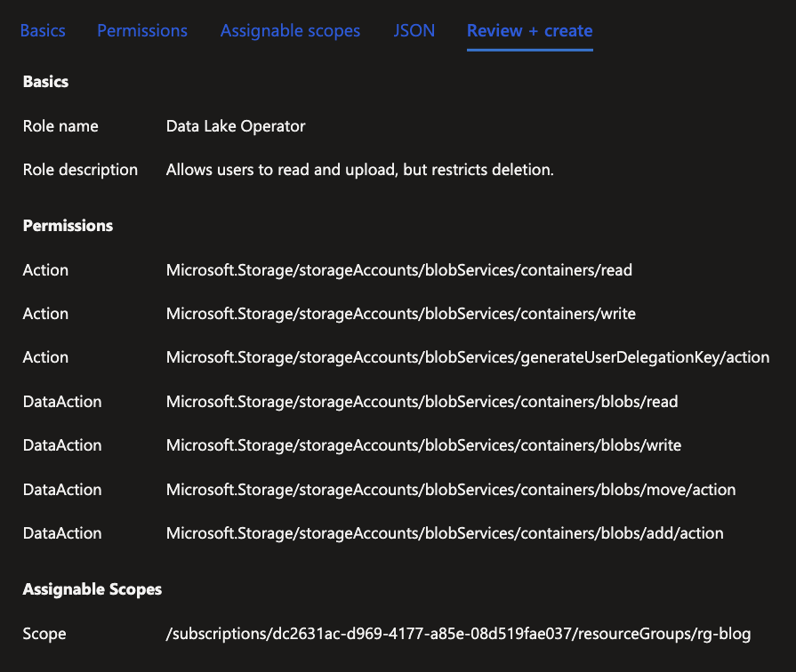Select the containers/write Action permission

400,314
